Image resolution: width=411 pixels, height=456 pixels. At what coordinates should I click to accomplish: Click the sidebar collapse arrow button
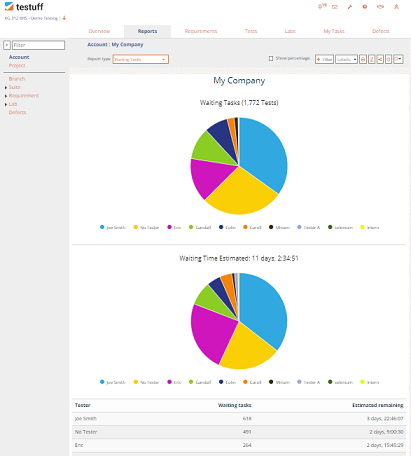click(7, 45)
